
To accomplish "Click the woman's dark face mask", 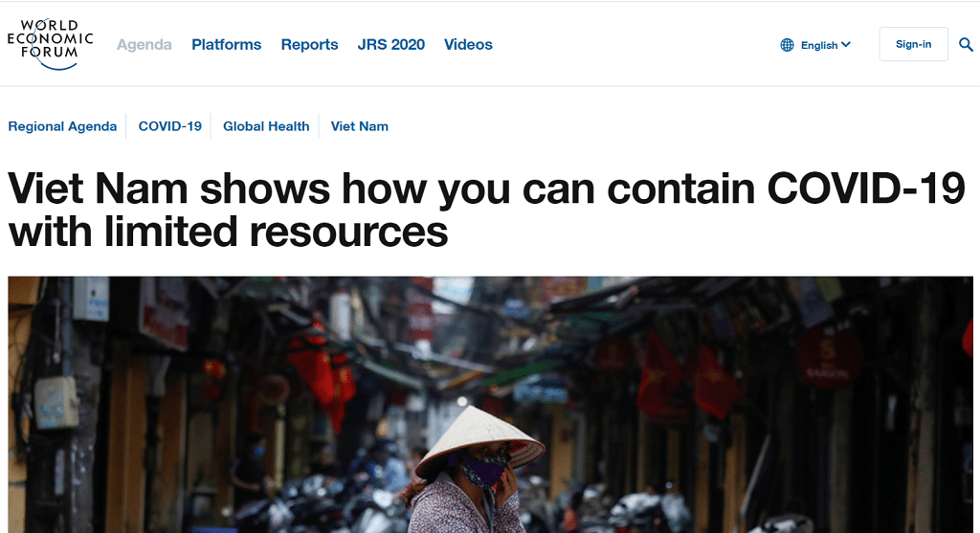I will coord(483,469).
